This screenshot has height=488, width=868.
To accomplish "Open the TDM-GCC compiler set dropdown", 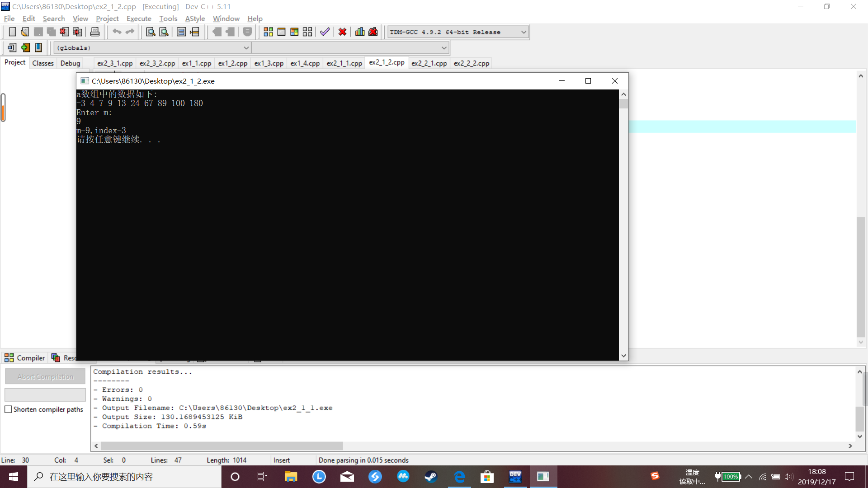I will (524, 32).
